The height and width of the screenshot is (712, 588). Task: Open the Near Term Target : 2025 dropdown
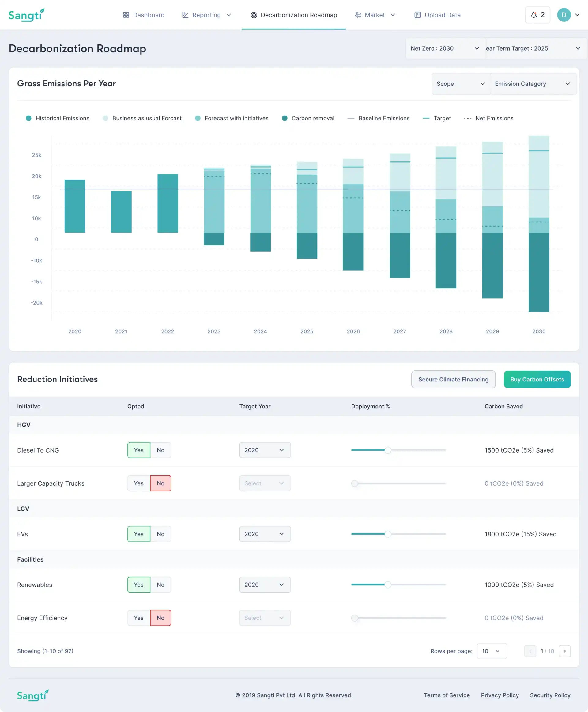pos(536,48)
